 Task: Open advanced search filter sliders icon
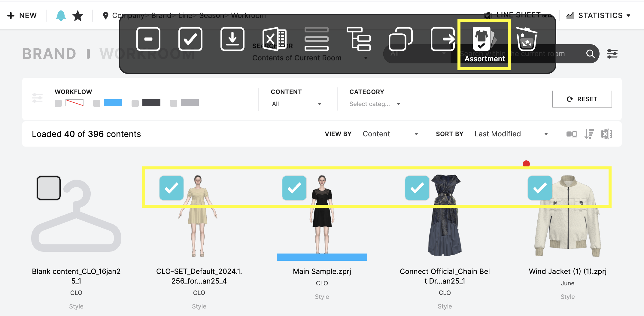point(612,54)
